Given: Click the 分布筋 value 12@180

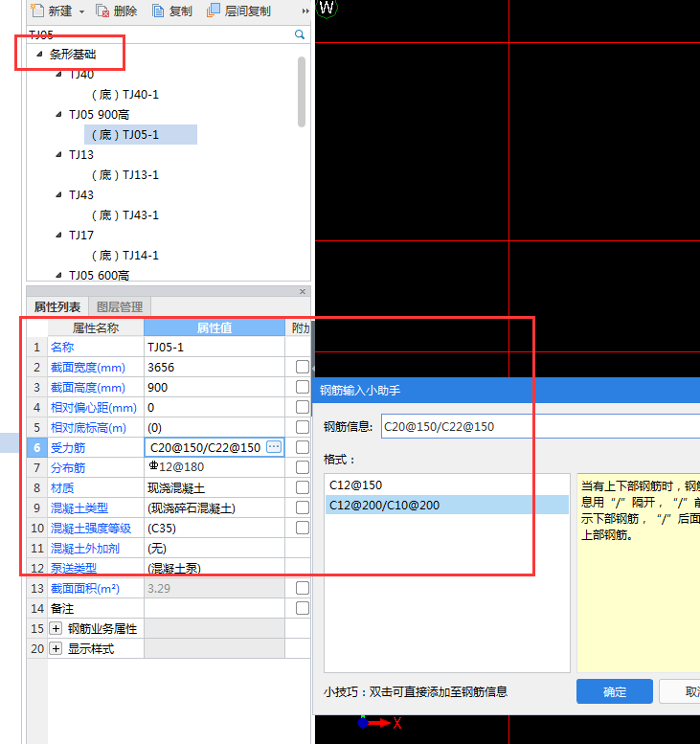Looking at the screenshot, I should coord(215,467).
